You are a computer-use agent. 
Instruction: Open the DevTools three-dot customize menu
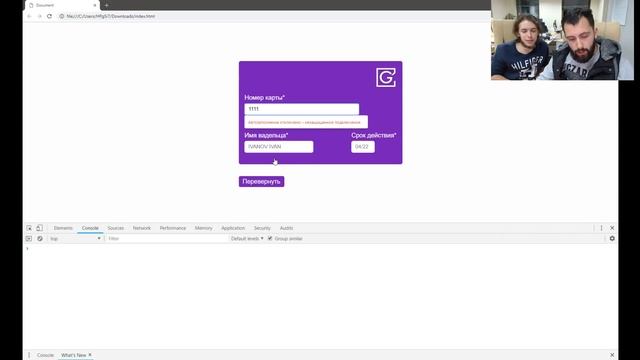pos(601,228)
